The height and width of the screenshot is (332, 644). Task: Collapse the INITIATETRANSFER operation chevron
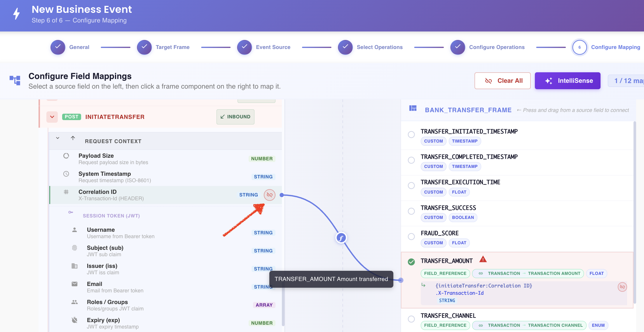pyautogui.click(x=52, y=117)
